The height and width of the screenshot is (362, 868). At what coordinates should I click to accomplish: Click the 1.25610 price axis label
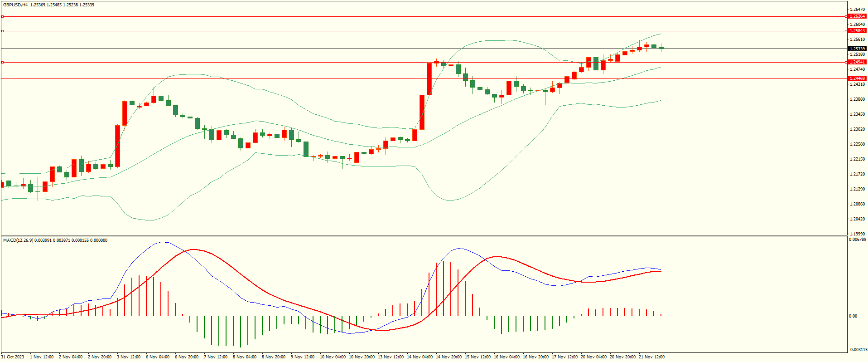click(x=858, y=39)
